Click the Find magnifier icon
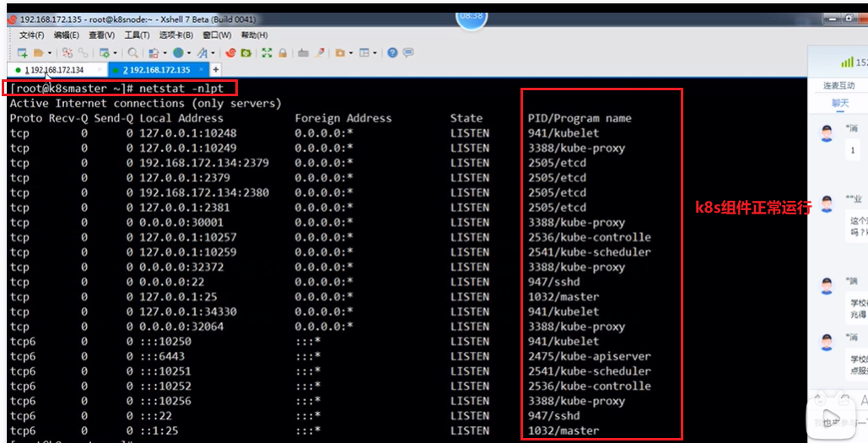Image resolution: width=868 pixels, height=443 pixels. click(x=133, y=52)
